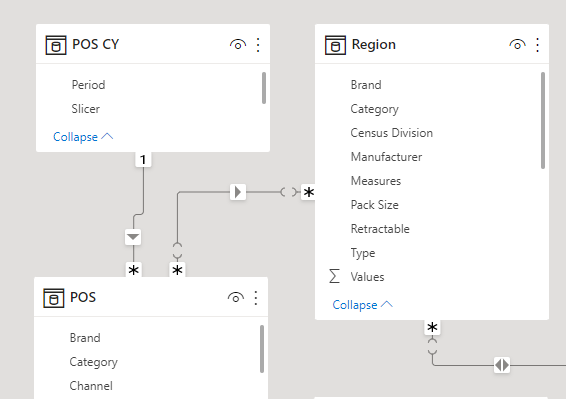Collapse the POS CY table fields
566x399 pixels.
(x=83, y=137)
